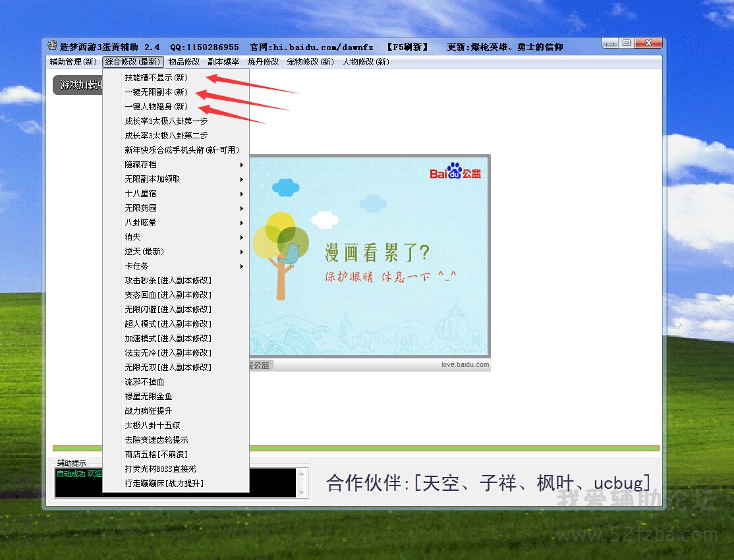Open the 宠物修改(新) menu
Viewport: 734px width, 560px height.
pos(310,62)
